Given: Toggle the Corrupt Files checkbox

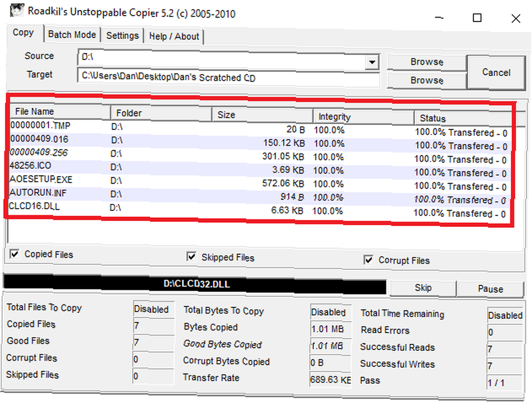Looking at the screenshot, I should tap(368, 260).
